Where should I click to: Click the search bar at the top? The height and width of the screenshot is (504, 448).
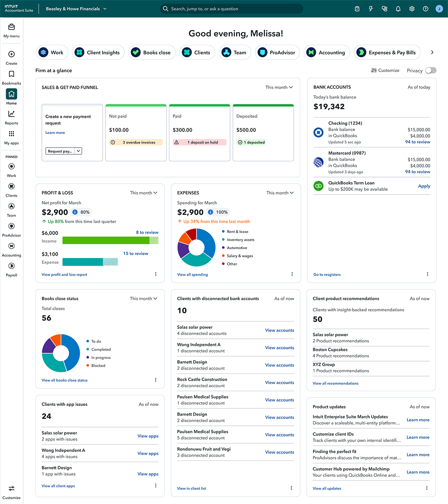[x=231, y=8]
